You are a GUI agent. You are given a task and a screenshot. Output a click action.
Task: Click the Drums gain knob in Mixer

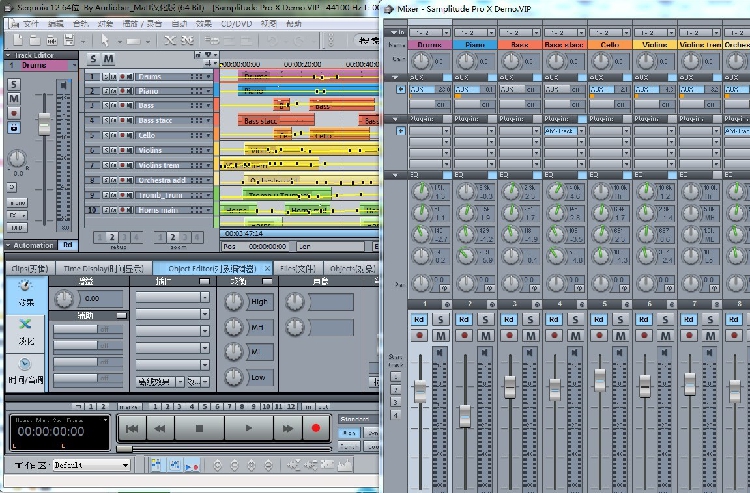421,61
